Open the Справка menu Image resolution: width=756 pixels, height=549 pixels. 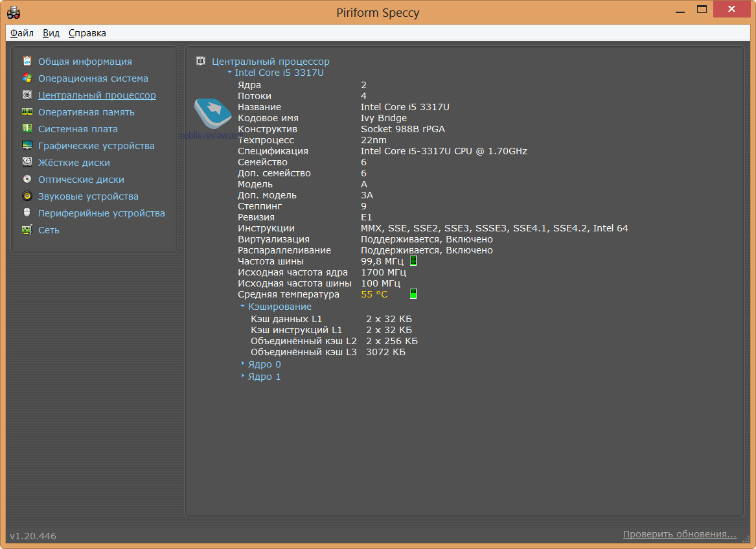click(87, 33)
